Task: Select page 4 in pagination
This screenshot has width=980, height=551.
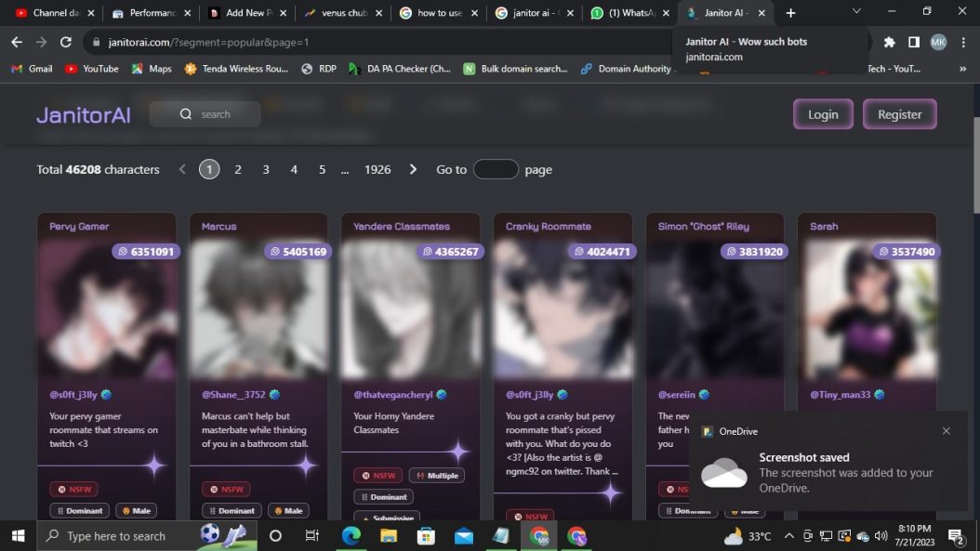Action: pyautogui.click(x=294, y=169)
